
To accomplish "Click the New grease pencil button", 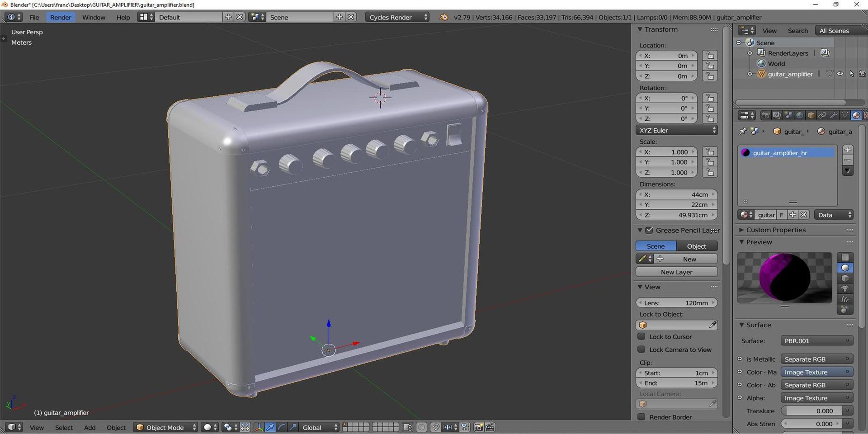I will tap(686, 259).
